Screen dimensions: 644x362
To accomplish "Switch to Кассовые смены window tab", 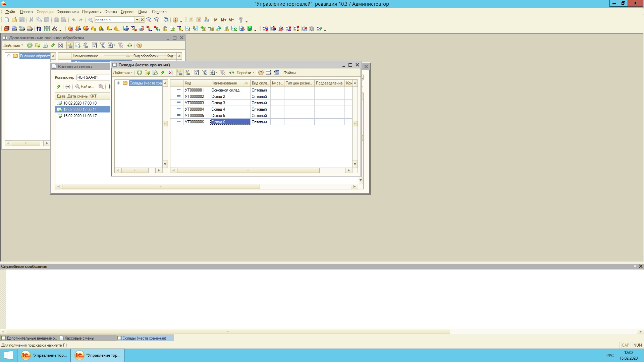I will (x=79, y=338).
